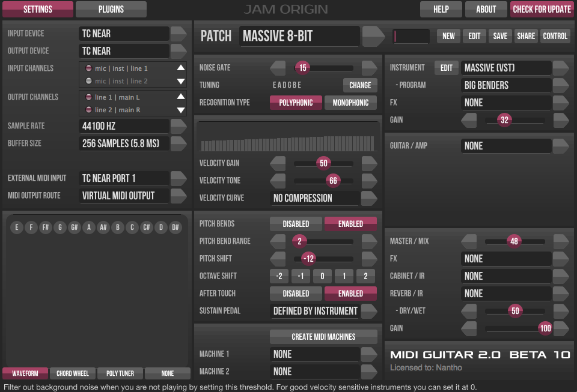Select the A# note button

(x=102, y=227)
